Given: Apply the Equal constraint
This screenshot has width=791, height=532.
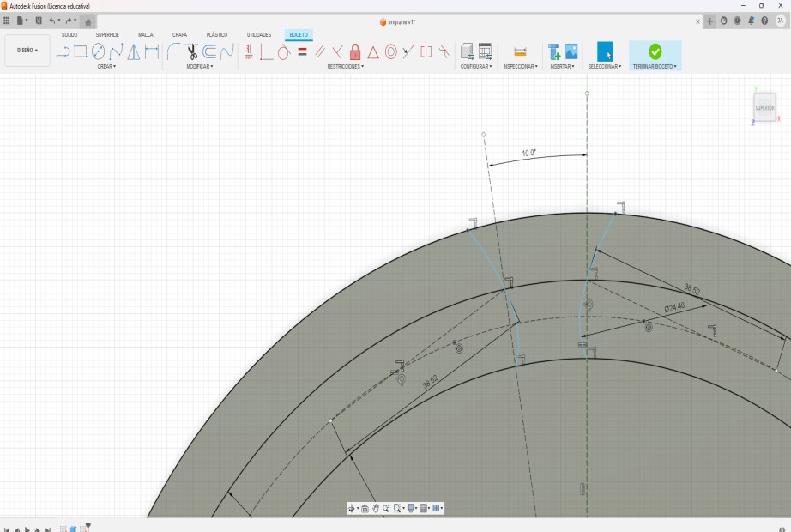Looking at the screenshot, I should (x=302, y=51).
